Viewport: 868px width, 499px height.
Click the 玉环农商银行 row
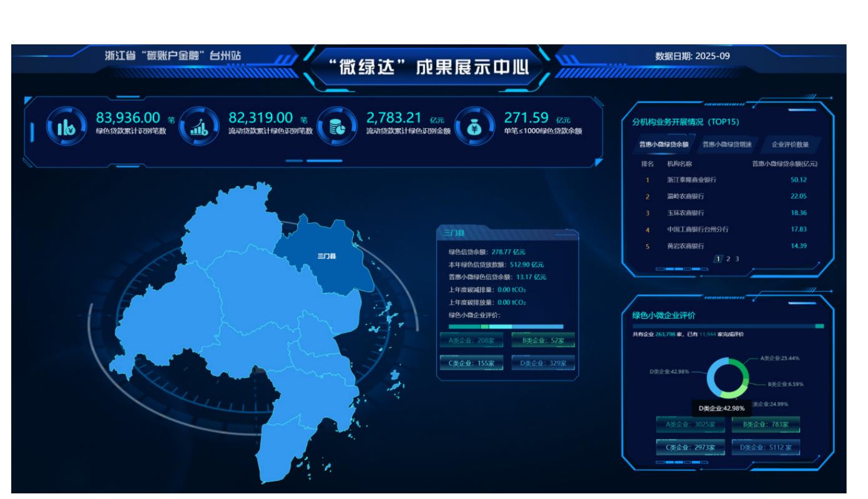coord(728,213)
